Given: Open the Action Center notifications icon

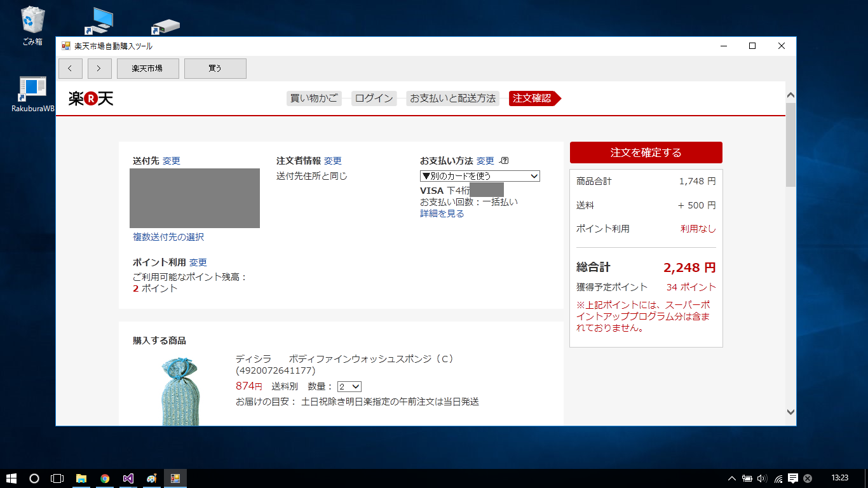Looking at the screenshot, I should [793, 478].
